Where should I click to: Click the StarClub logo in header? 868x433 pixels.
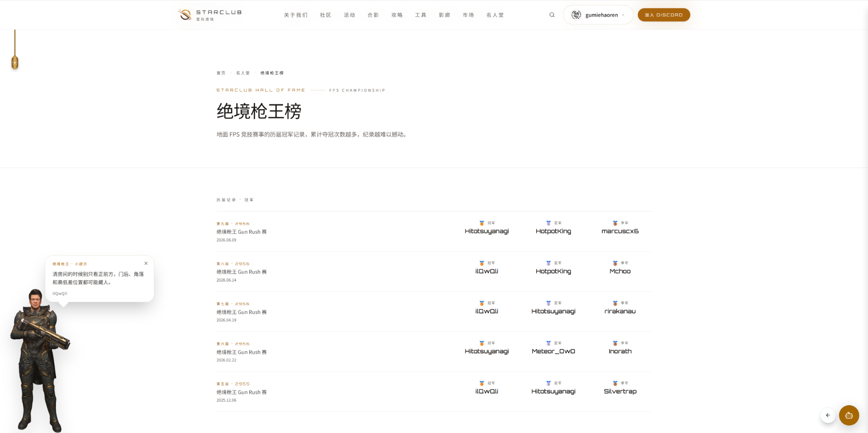(x=210, y=15)
